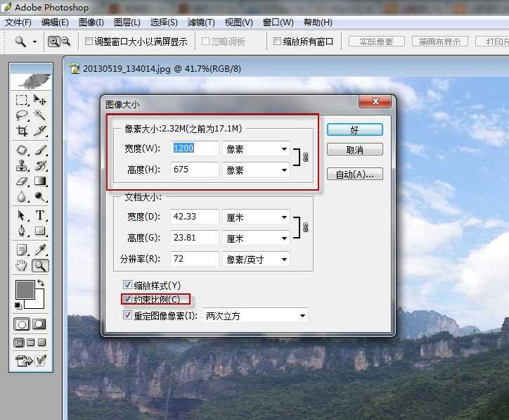Select the Lasso tool

click(x=22, y=115)
